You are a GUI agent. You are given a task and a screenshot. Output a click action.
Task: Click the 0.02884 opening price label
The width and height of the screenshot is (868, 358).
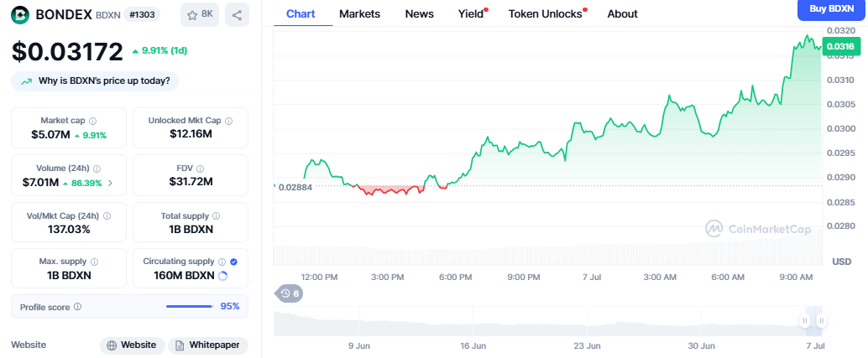295,187
